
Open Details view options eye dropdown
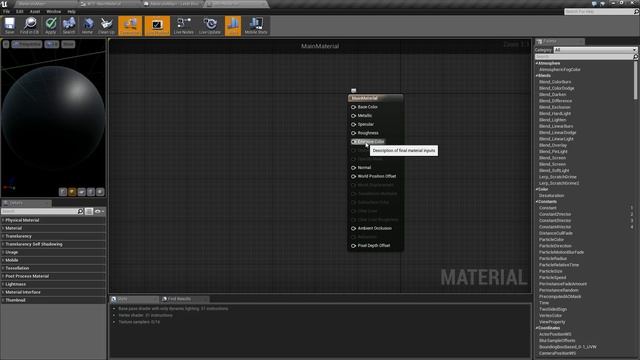(x=99, y=211)
